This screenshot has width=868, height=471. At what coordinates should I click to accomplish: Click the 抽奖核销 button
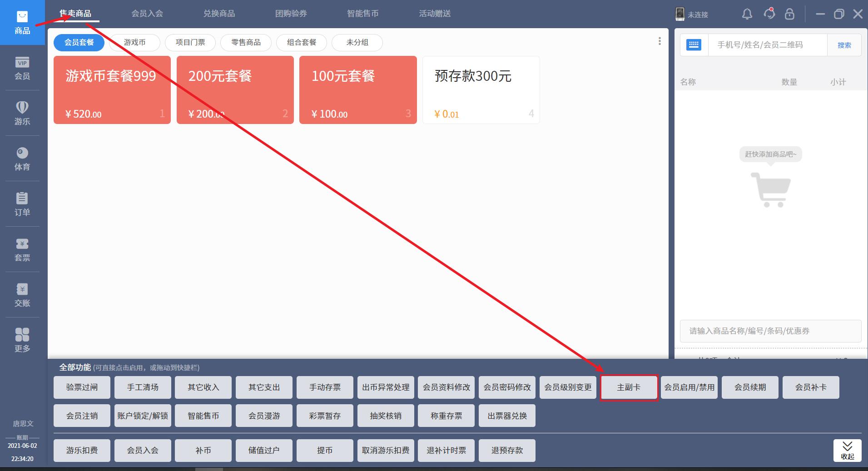pyautogui.click(x=386, y=416)
